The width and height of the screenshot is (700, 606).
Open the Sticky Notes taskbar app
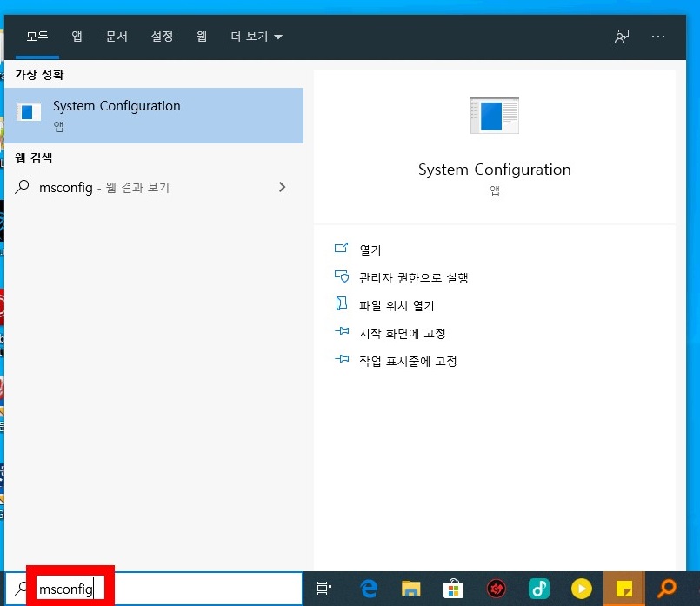[x=624, y=589]
